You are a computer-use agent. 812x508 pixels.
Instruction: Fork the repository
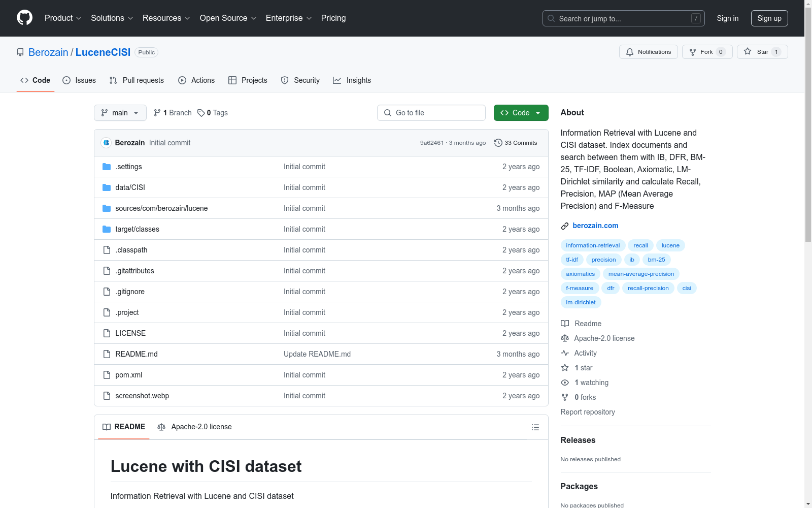coord(707,52)
